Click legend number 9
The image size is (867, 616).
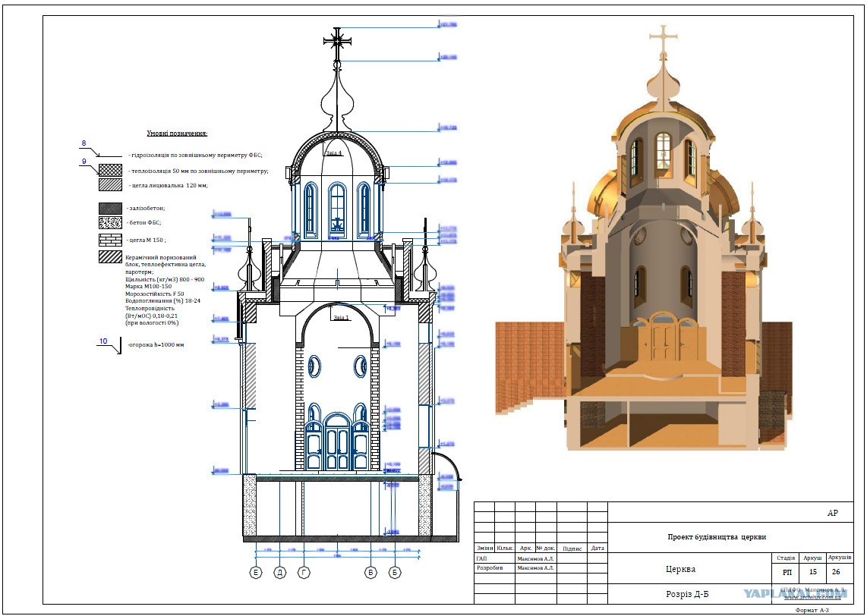(x=84, y=162)
